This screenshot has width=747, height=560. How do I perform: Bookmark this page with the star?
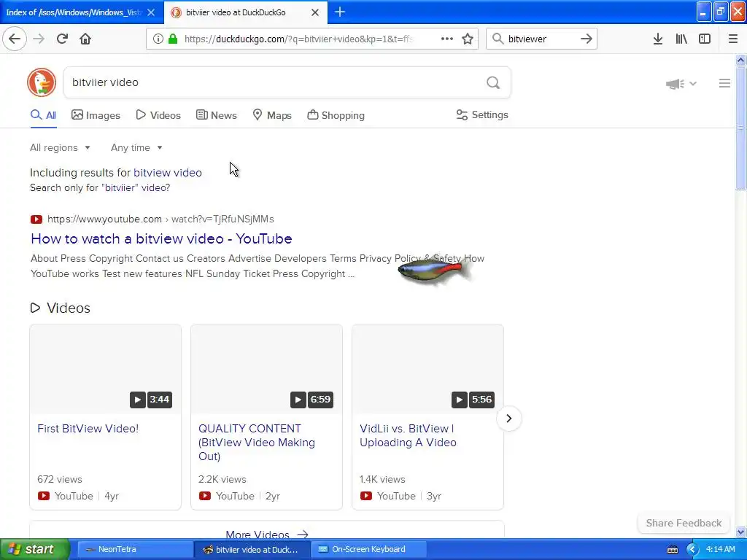(468, 39)
